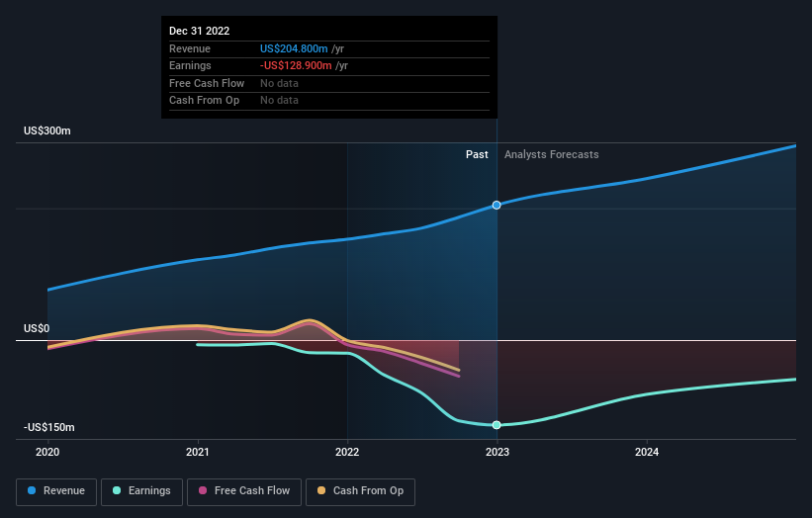Click the 2022 x-axis label
The image size is (812, 518).
pyautogui.click(x=347, y=452)
